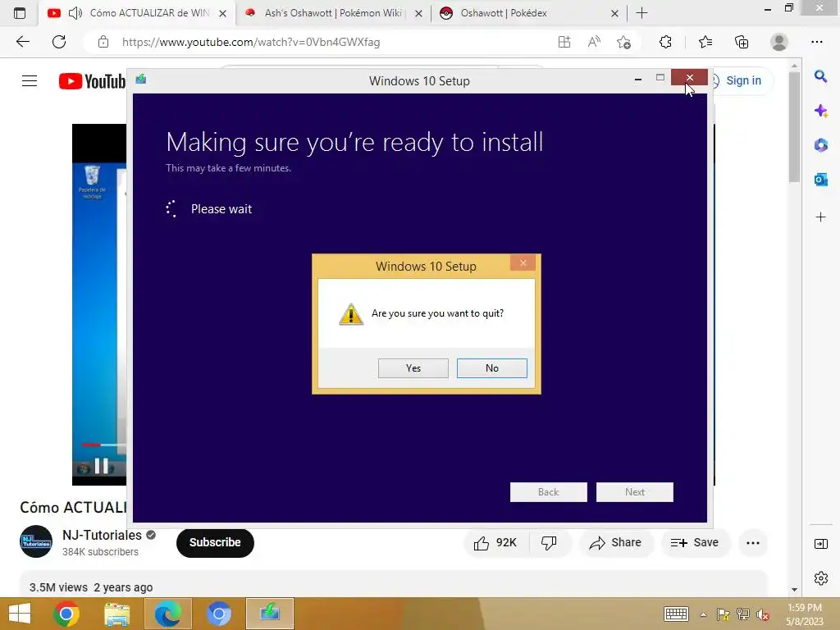Add a sidebar app with plus
Image resolution: width=840 pixels, height=630 pixels.
coord(820,217)
